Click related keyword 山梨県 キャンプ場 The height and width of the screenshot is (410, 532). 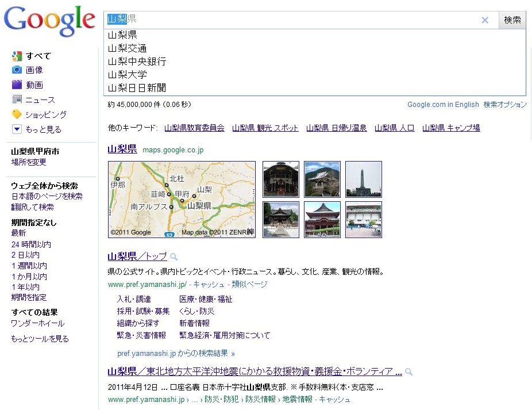point(451,128)
